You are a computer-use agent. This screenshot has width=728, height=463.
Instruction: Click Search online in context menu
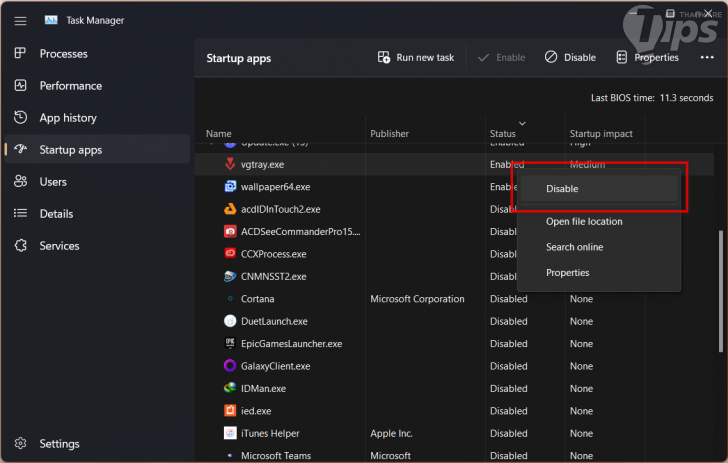point(574,247)
